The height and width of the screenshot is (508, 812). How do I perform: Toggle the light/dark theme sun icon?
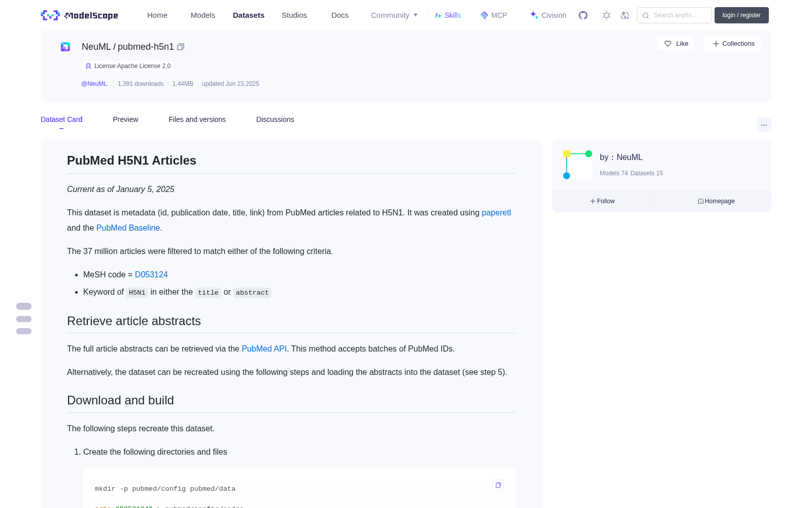[x=606, y=15]
